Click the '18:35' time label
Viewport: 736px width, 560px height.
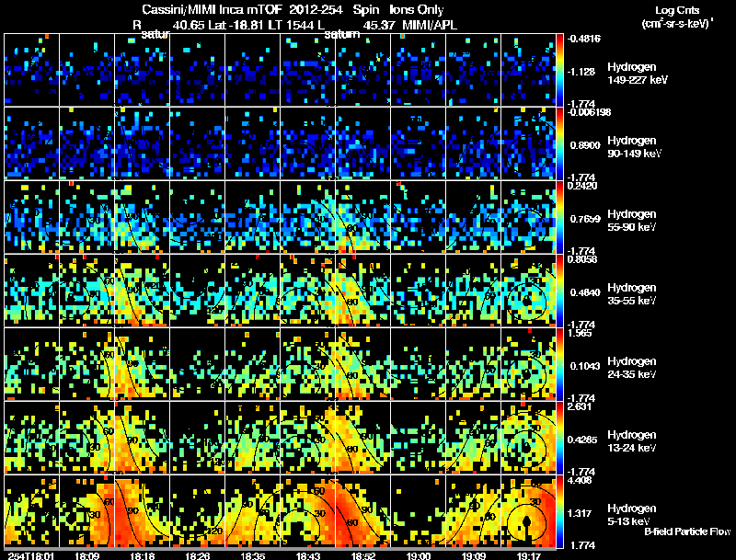pos(252,555)
